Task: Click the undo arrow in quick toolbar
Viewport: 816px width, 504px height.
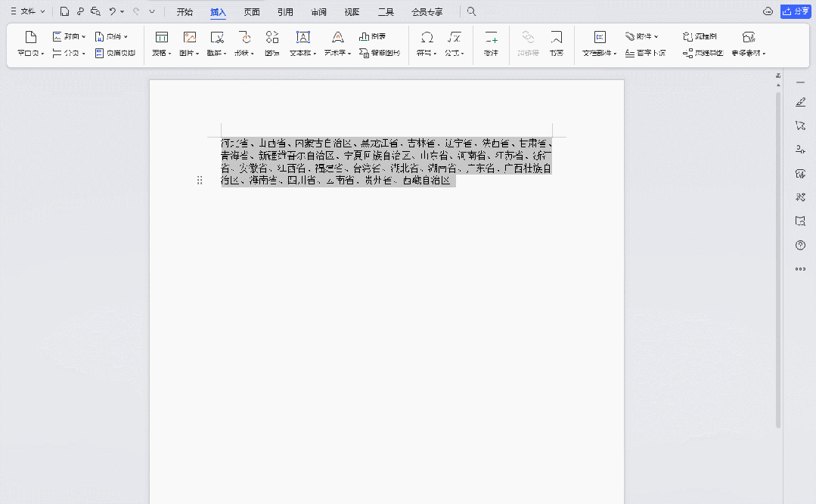Action: pyautogui.click(x=112, y=11)
